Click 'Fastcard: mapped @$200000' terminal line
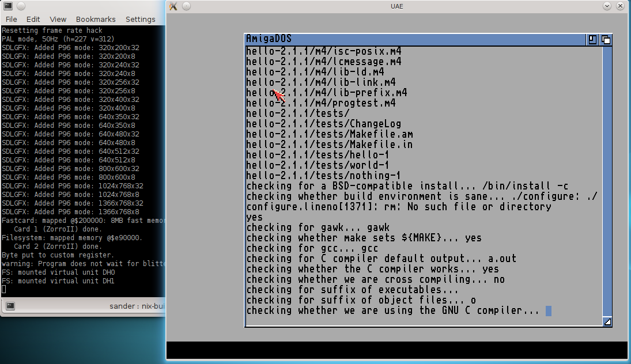Screen dimensions: 631x364 [84, 221]
